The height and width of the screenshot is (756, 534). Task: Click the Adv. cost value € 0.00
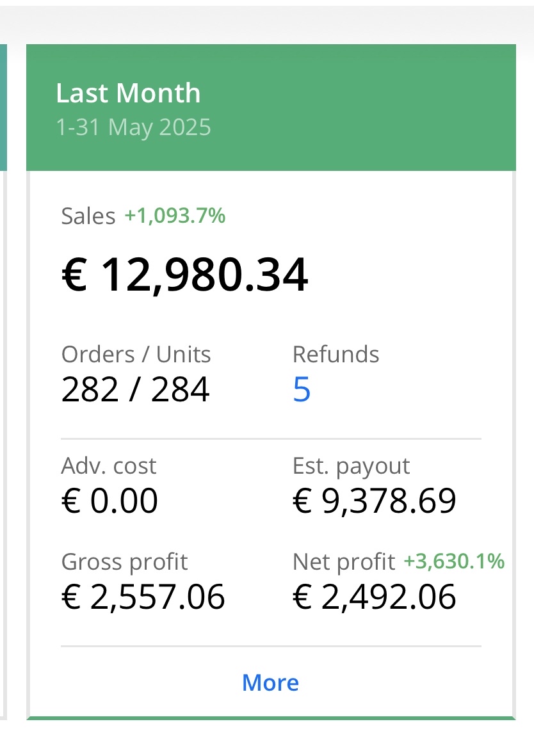(110, 501)
